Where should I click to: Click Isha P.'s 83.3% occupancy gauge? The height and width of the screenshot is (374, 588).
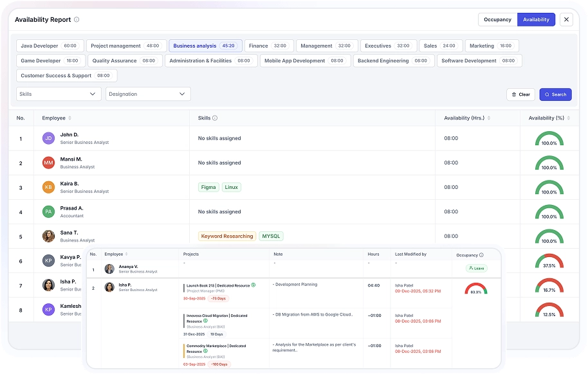(x=475, y=289)
